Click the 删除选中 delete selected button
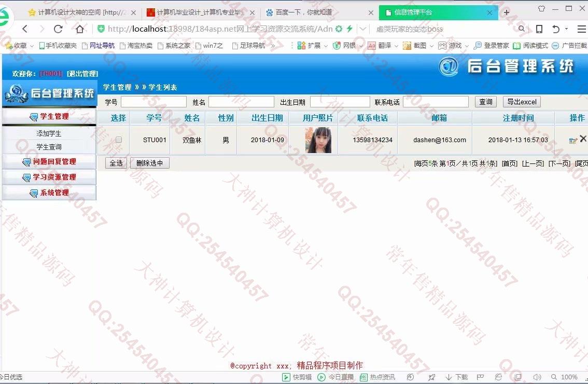 click(x=150, y=163)
